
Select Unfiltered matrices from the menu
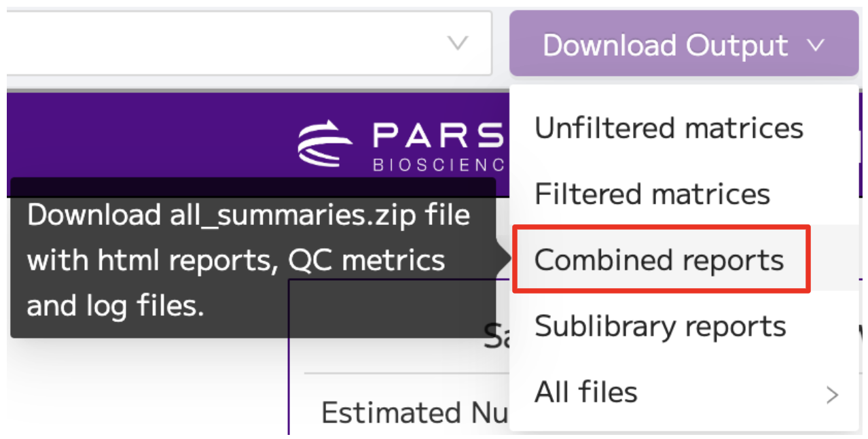pyautogui.click(x=669, y=128)
